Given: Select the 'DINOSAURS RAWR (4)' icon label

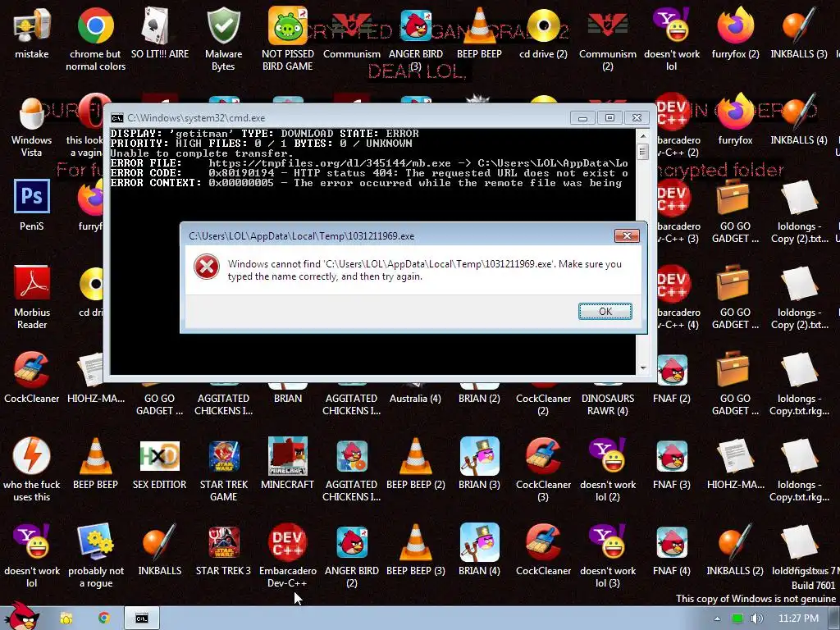Looking at the screenshot, I should coord(608,404).
